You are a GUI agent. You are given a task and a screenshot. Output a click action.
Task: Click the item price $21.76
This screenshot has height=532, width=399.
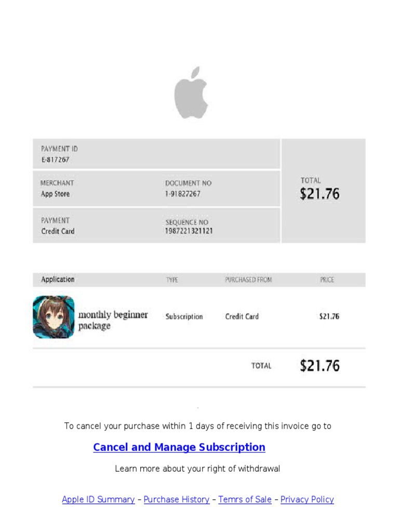(x=329, y=316)
